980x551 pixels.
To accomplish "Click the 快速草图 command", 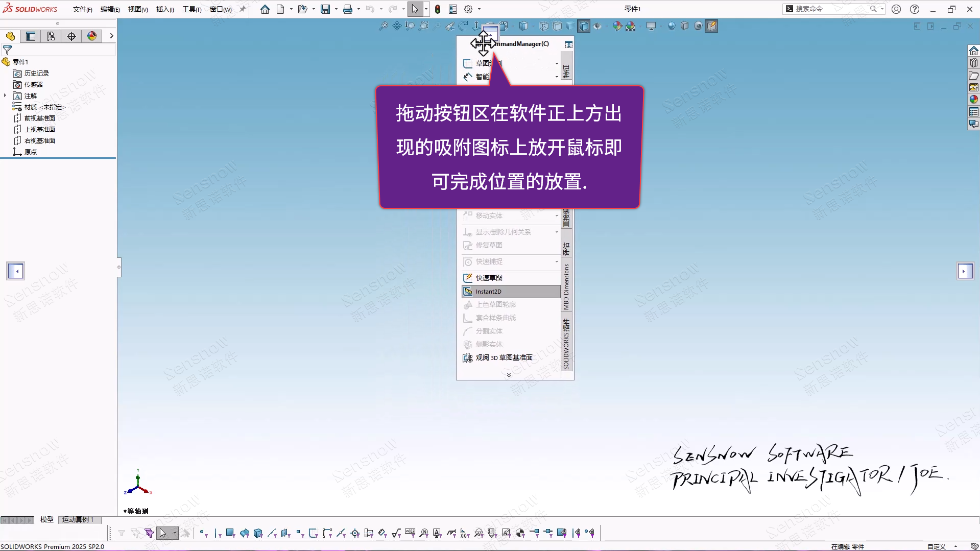I will (x=489, y=278).
